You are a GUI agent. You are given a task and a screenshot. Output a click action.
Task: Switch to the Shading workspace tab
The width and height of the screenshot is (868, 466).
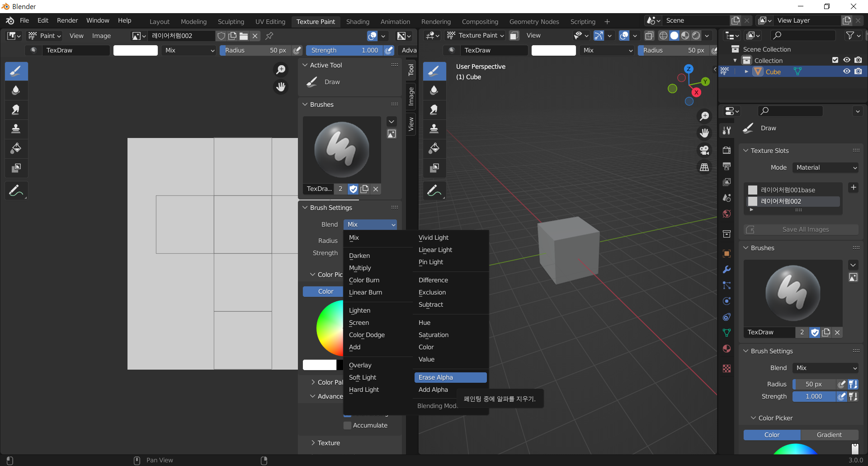pyautogui.click(x=358, y=22)
